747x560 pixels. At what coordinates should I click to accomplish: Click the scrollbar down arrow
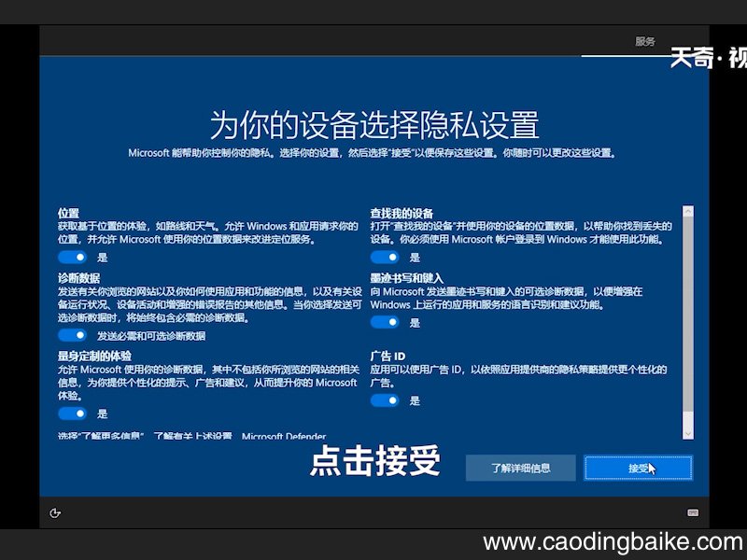(x=688, y=433)
